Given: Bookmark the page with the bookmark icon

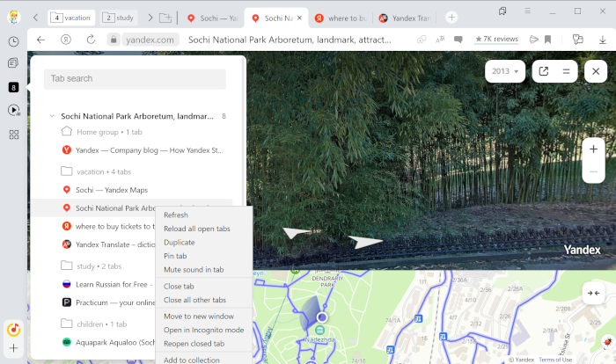Looking at the screenshot, I should coord(547,40).
